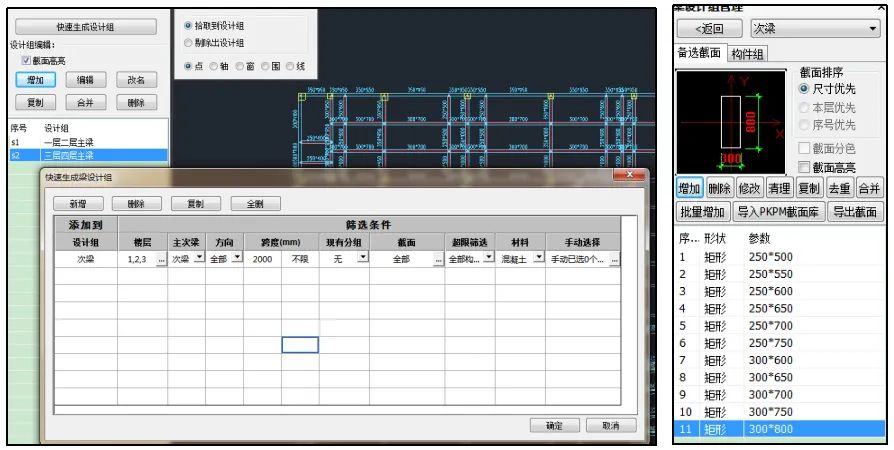
Task: Choose 点 selection mode radio
Action: [x=188, y=66]
